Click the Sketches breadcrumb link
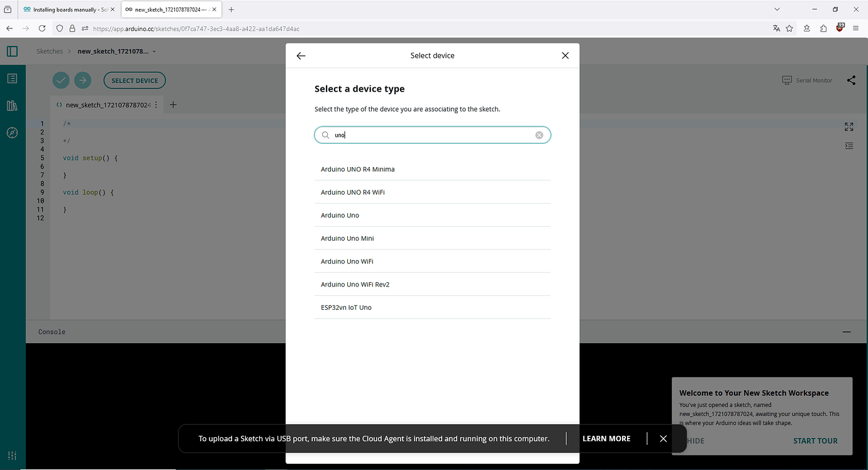 click(x=50, y=51)
